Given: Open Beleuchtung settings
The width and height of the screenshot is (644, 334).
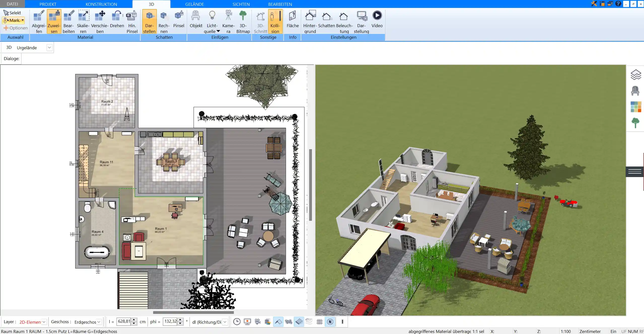Looking at the screenshot, I should tap(344, 22).
